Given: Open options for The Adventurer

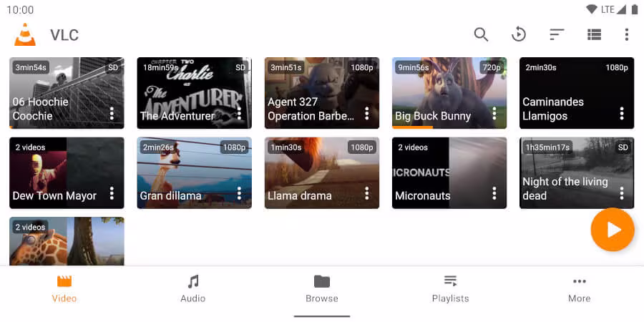Looking at the screenshot, I should (x=240, y=113).
